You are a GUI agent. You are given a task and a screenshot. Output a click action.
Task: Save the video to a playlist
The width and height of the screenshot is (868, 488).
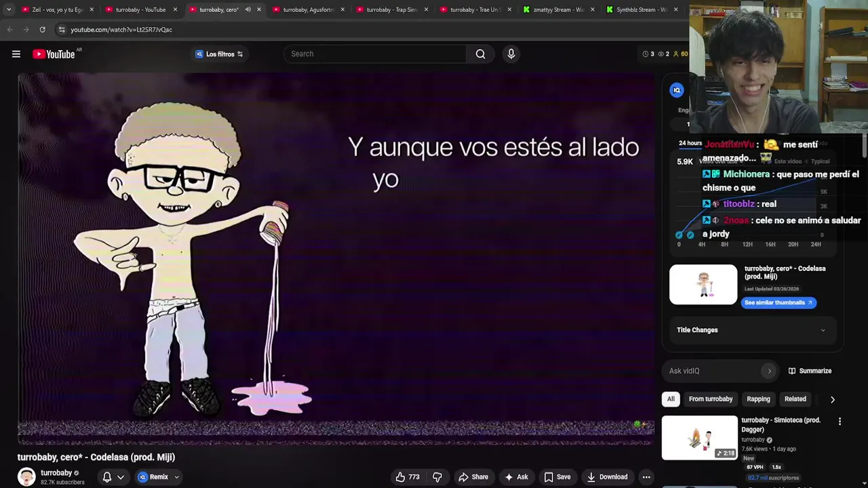[557, 477]
